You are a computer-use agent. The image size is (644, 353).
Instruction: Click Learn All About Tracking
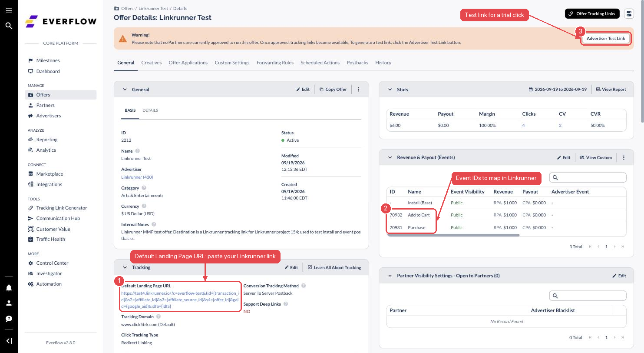[x=334, y=267]
